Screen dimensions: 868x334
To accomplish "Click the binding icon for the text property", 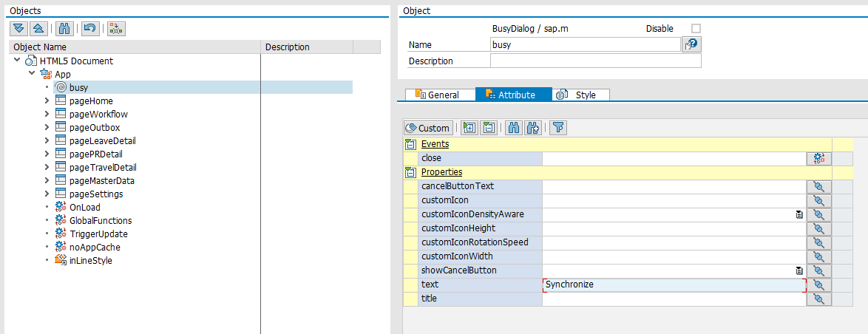I will tap(818, 285).
